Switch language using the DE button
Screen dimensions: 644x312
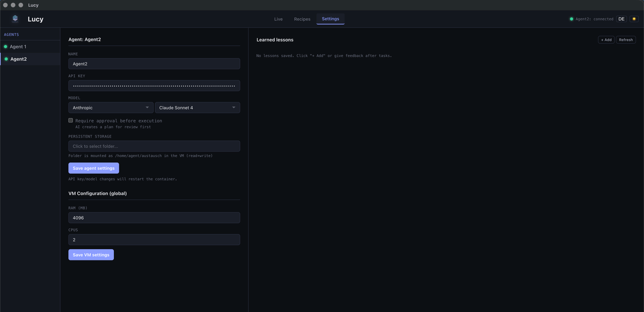[621, 18]
